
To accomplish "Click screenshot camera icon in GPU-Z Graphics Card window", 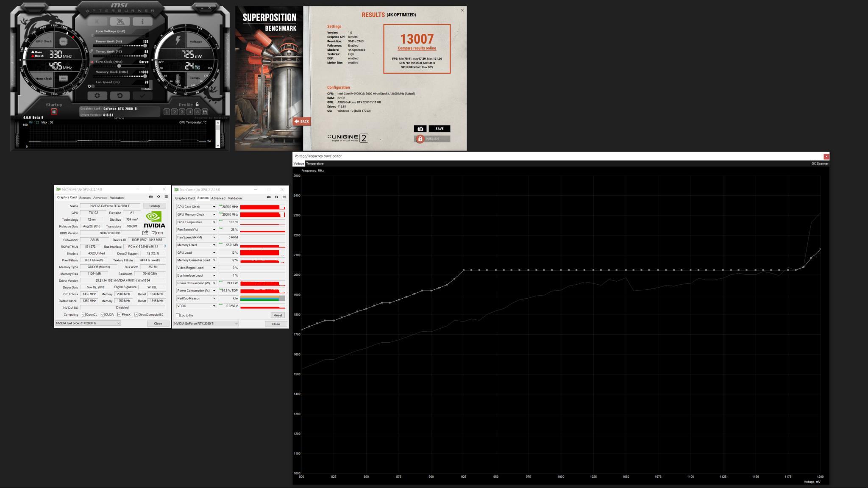I will [x=150, y=197].
